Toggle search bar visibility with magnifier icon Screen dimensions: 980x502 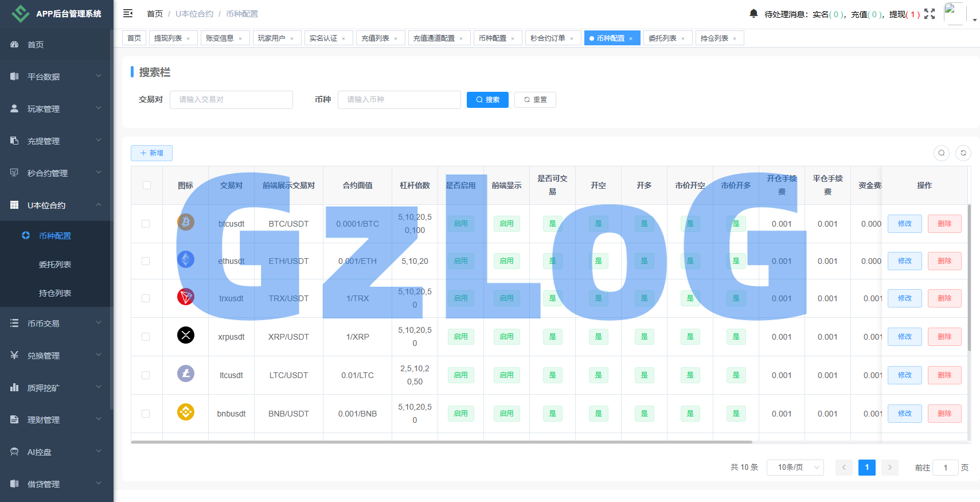(x=942, y=153)
